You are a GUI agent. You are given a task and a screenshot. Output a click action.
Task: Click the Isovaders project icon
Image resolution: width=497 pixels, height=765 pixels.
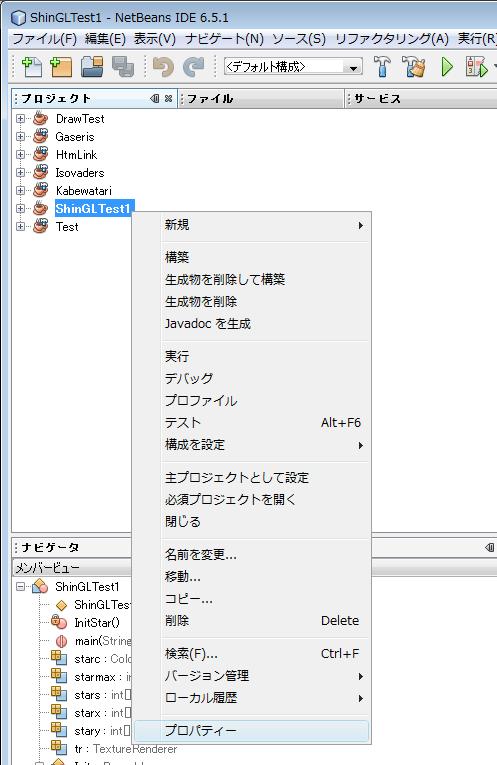point(40,172)
